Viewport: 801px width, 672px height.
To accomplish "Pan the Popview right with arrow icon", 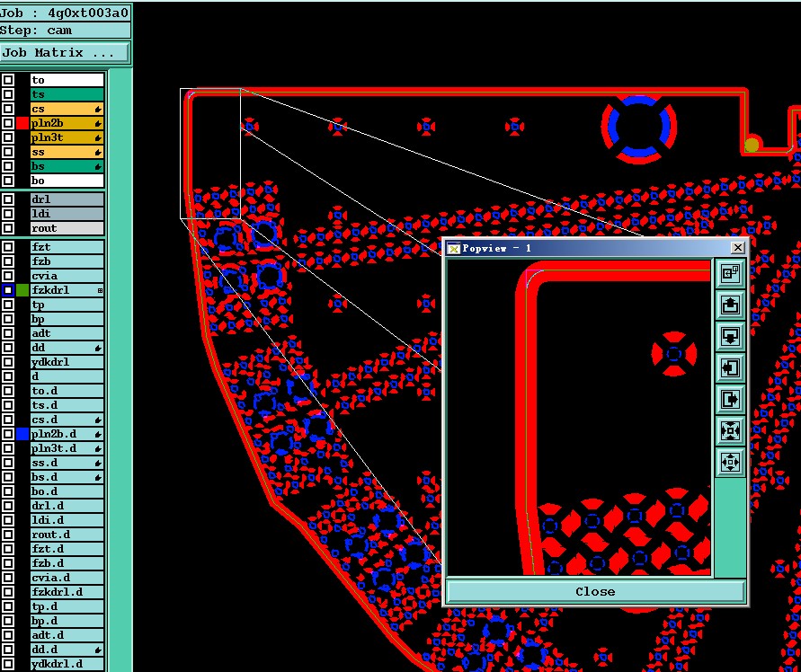I will [730, 399].
